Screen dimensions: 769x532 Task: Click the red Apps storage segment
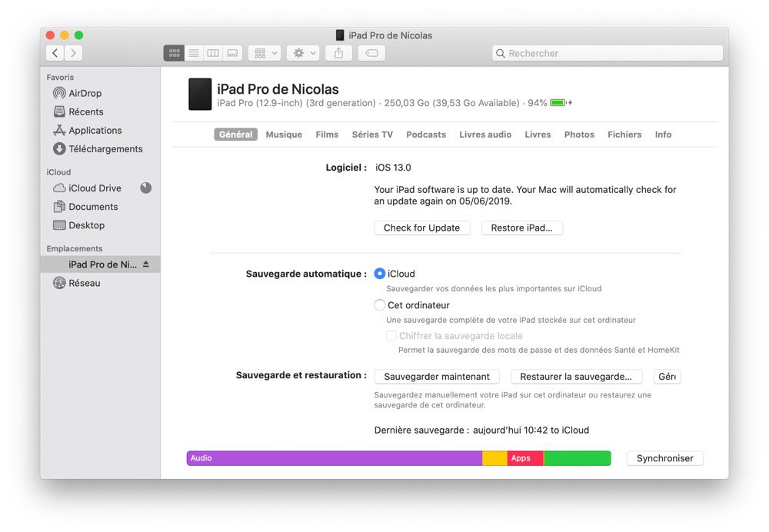point(525,458)
